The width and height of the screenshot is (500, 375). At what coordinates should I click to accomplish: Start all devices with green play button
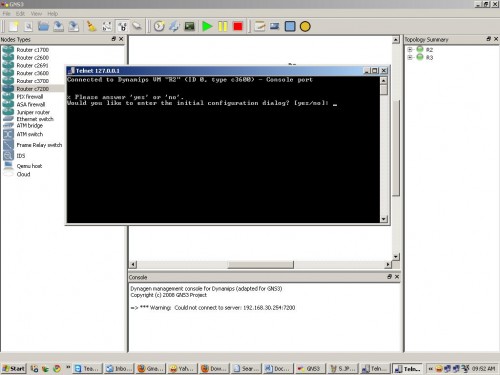[x=207, y=26]
